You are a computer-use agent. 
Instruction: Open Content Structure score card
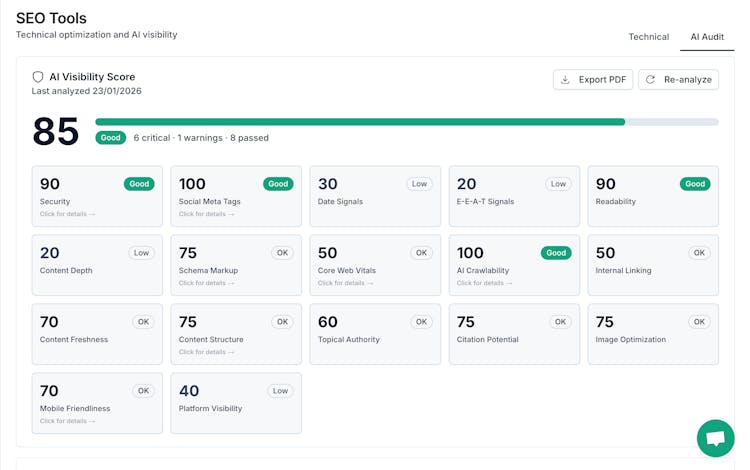click(235, 334)
